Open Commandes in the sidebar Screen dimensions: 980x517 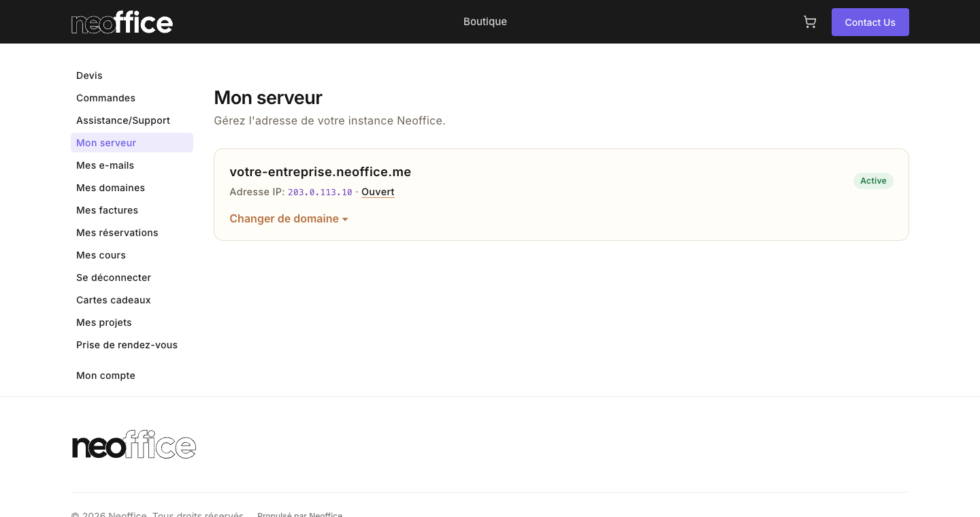click(132, 98)
